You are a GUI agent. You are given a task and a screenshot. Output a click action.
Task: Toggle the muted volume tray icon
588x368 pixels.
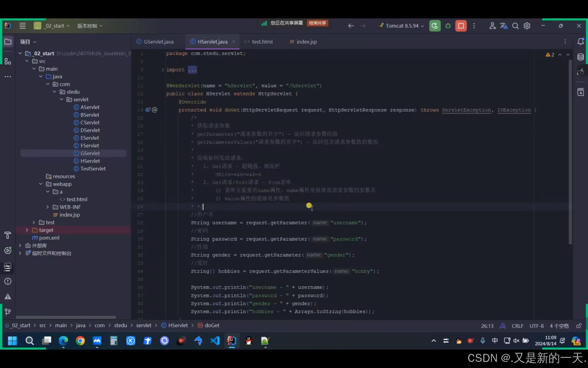tap(516, 341)
